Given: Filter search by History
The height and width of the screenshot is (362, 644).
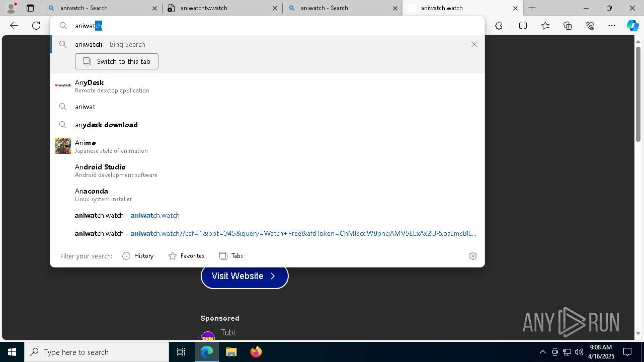Looking at the screenshot, I should [138, 256].
